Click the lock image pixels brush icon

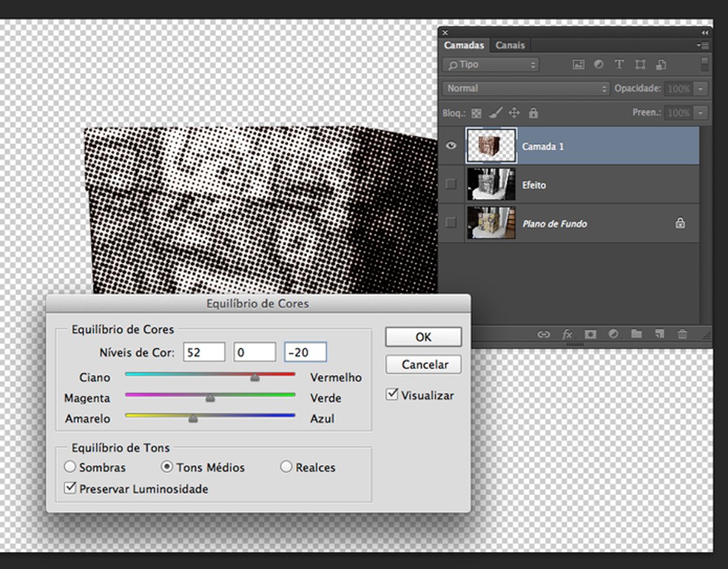[x=495, y=113]
